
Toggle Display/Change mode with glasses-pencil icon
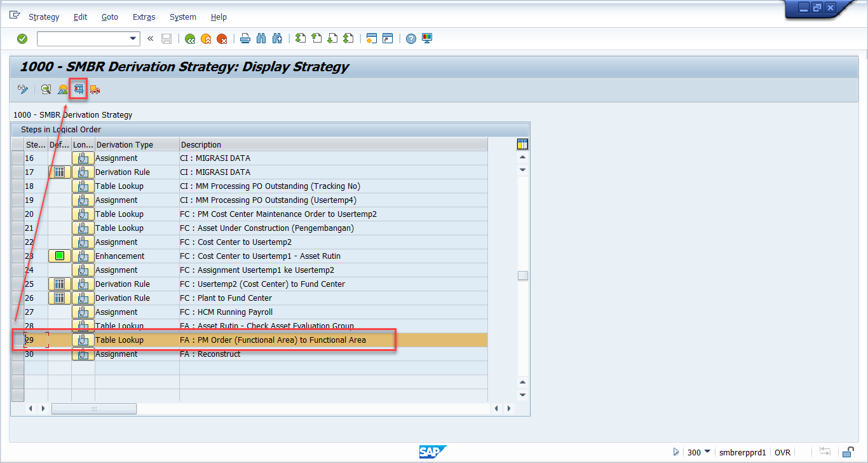click(x=23, y=90)
